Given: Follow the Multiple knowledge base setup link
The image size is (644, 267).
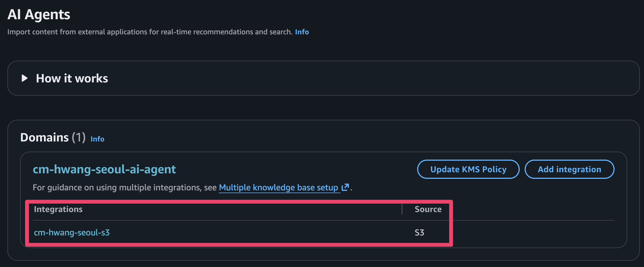Looking at the screenshot, I should point(278,188).
